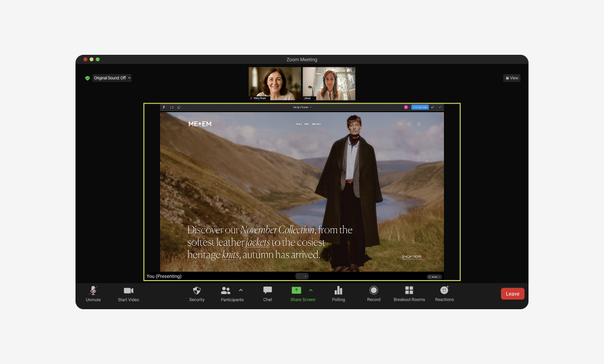Click the SHOP NOW link
The width and height of the screenshot is (604, 364).
411,257
